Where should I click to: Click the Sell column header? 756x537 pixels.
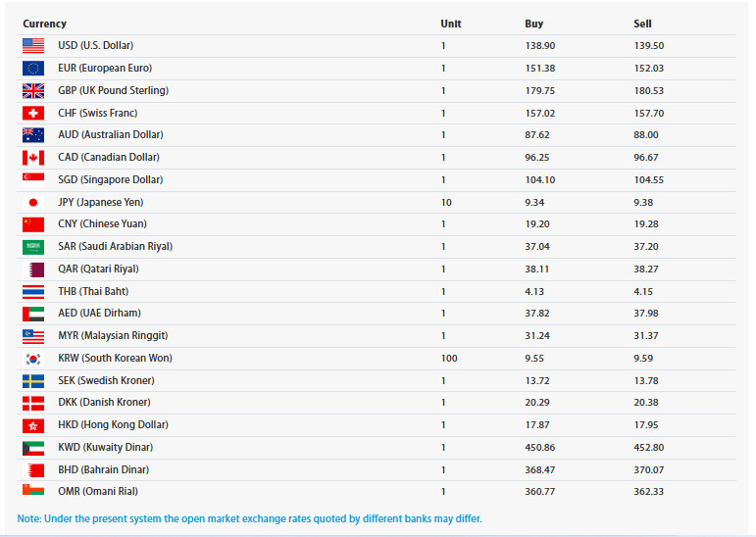642,24
